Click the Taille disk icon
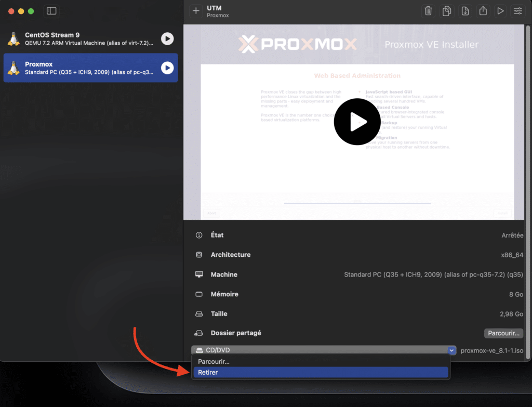 click(199, 314)
